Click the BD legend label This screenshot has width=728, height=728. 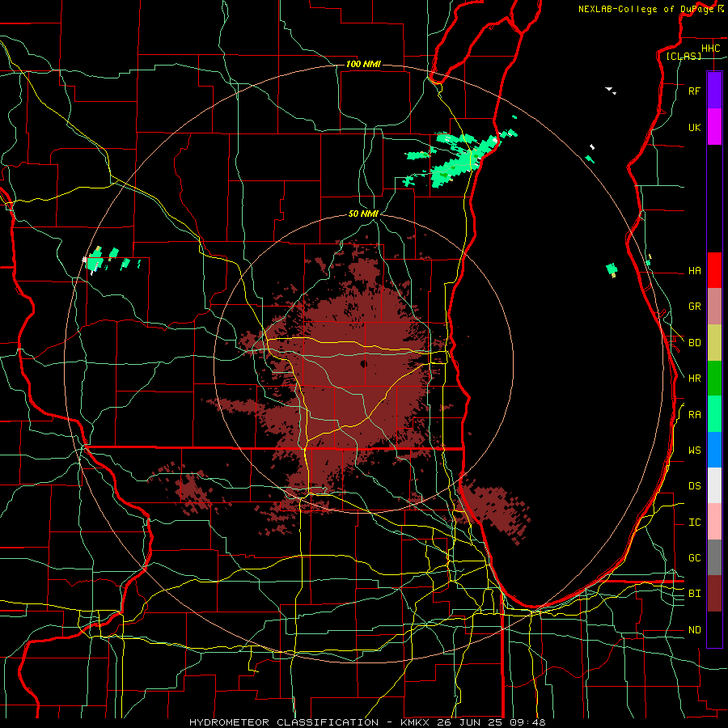tap(694, 343)
